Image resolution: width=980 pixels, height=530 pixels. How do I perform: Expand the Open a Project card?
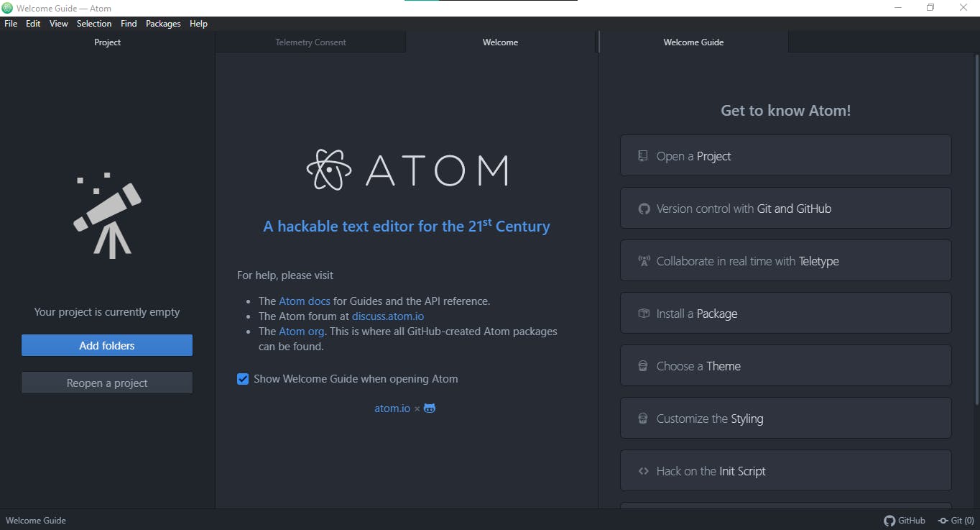tap(786, 156)
